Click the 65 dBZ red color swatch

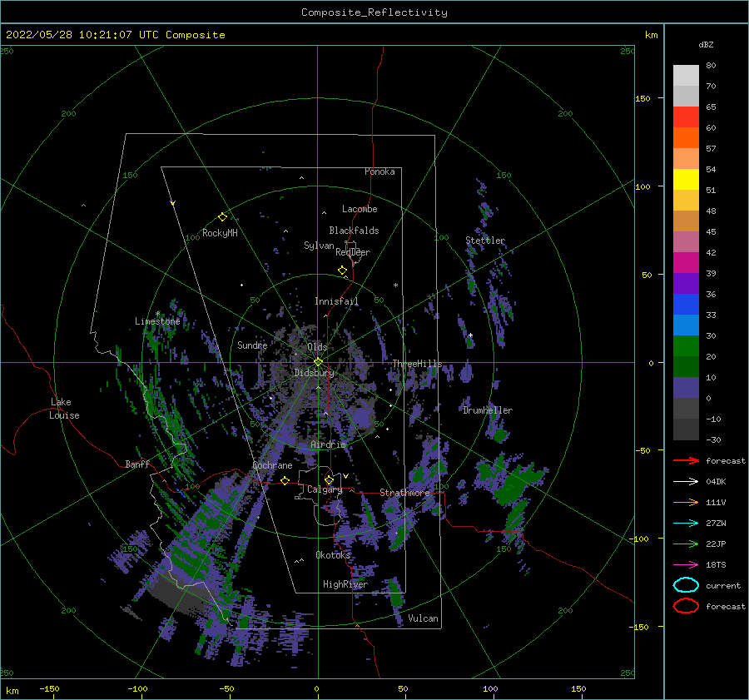[686, 117]
